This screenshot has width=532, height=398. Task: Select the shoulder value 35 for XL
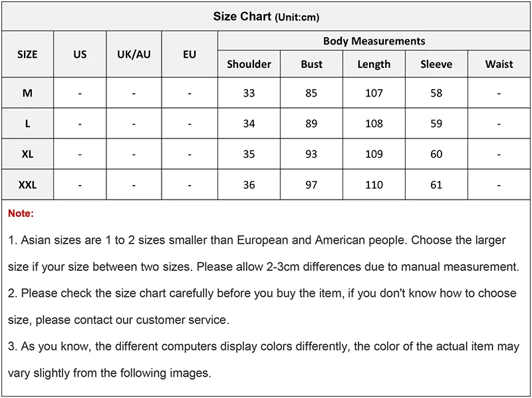coord(249,154)
